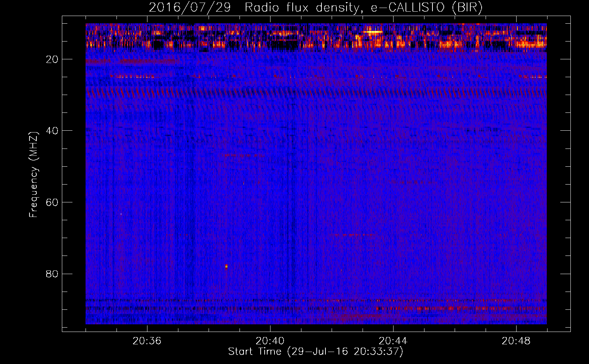Click the 60 MHz frequency tick label
This screenshot has height=364, width=589.
[x=52, y=202]
